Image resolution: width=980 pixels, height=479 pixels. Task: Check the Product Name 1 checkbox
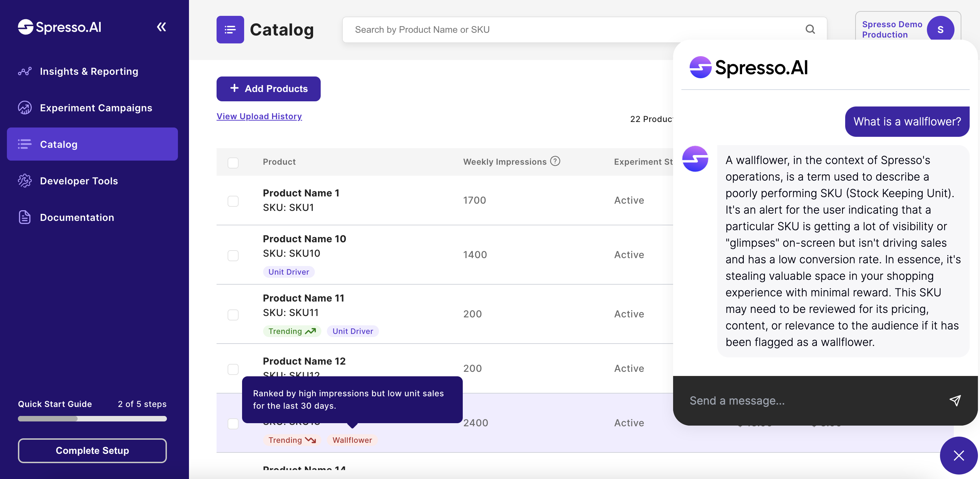point(233,201)
